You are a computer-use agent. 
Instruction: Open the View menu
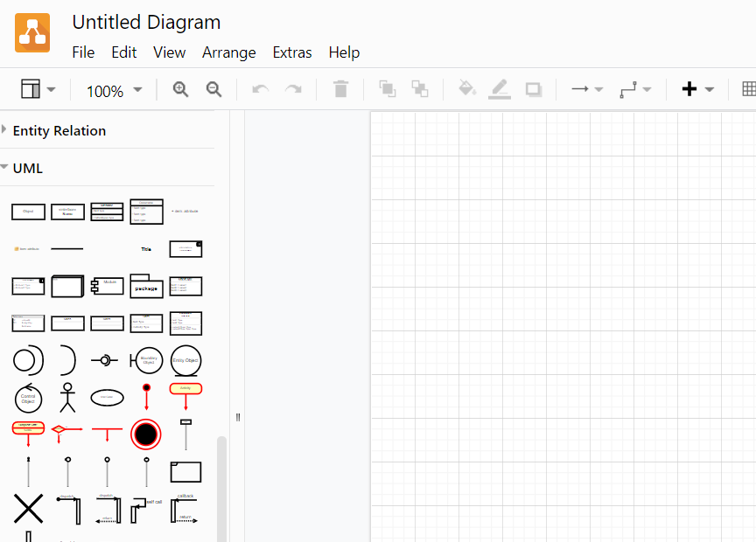point(169,52)
